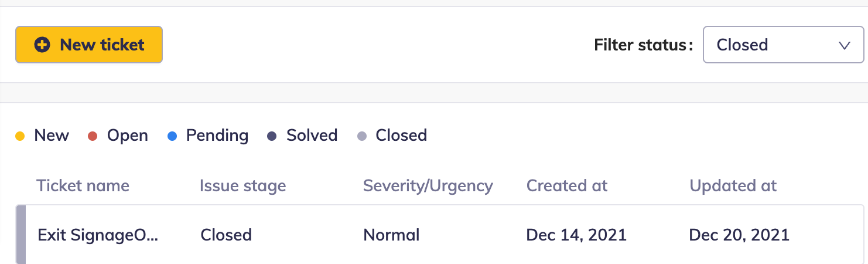Click the New legend label
This screenshot has width=868, height=264.
point(52,136)
